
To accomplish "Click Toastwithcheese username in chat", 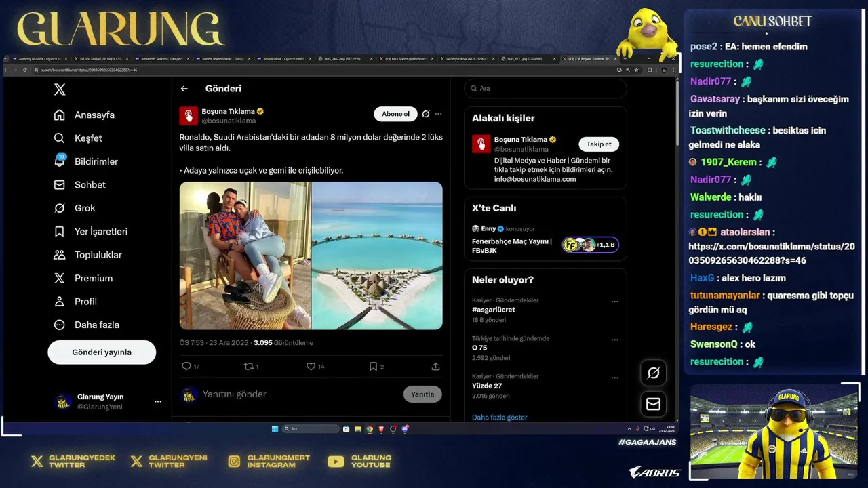I will 728,130.
